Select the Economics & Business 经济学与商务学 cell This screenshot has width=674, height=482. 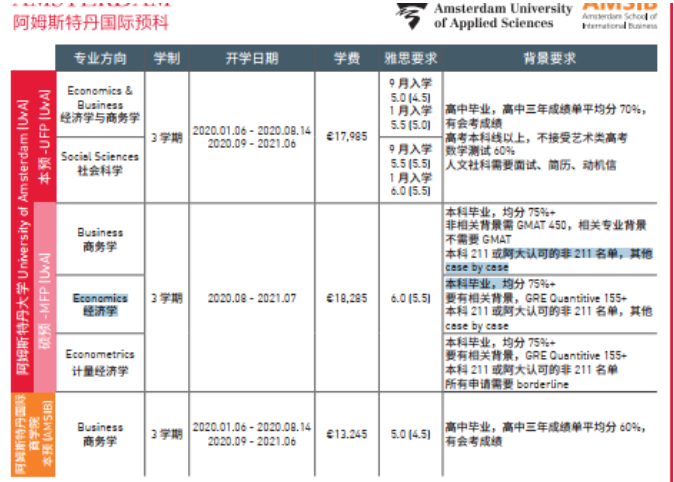click(x=100, y=104)
